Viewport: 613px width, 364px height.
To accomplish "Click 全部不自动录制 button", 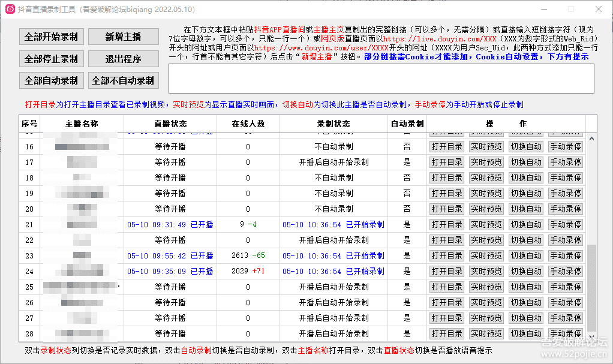I will (123, 80).
